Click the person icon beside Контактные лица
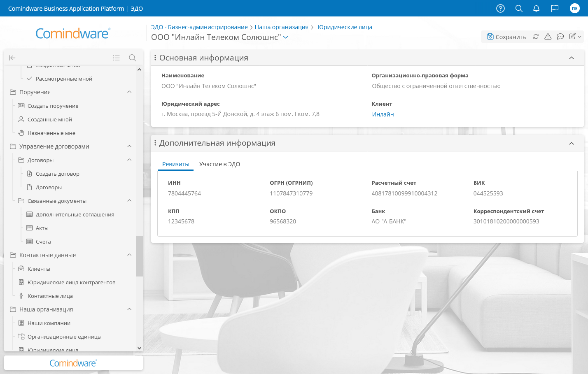 click(x=21, y=296)
